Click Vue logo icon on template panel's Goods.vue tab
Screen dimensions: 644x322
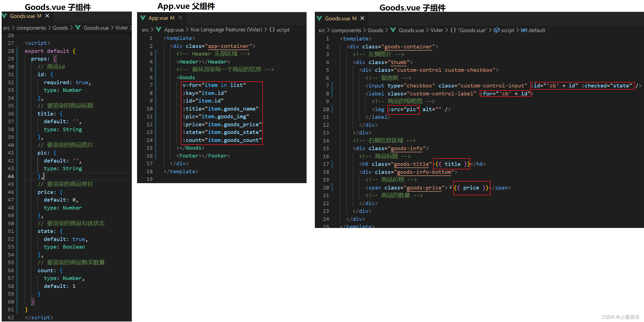tap(319, 18)
